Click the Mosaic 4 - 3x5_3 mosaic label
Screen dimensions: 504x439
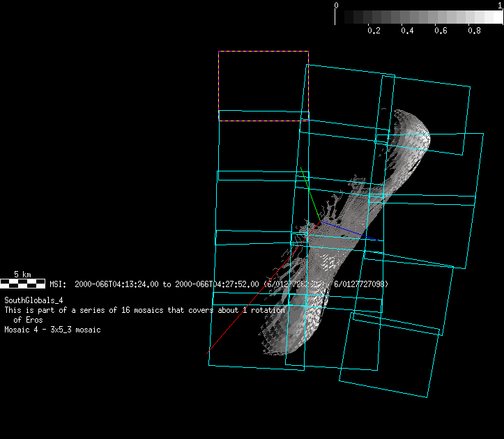(x=52, y=330)
